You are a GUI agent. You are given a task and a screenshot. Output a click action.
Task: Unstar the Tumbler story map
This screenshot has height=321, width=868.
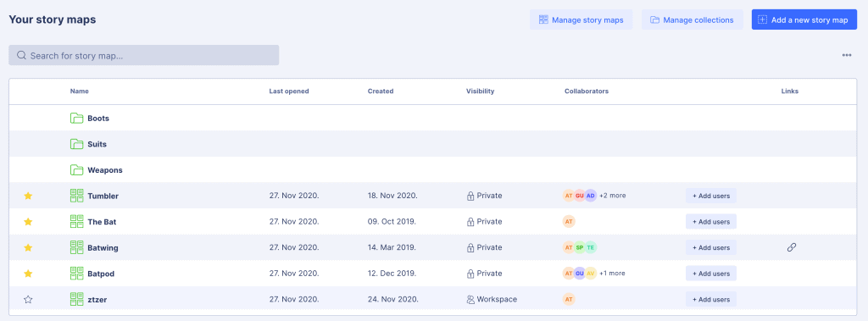(x=28, y=196)
